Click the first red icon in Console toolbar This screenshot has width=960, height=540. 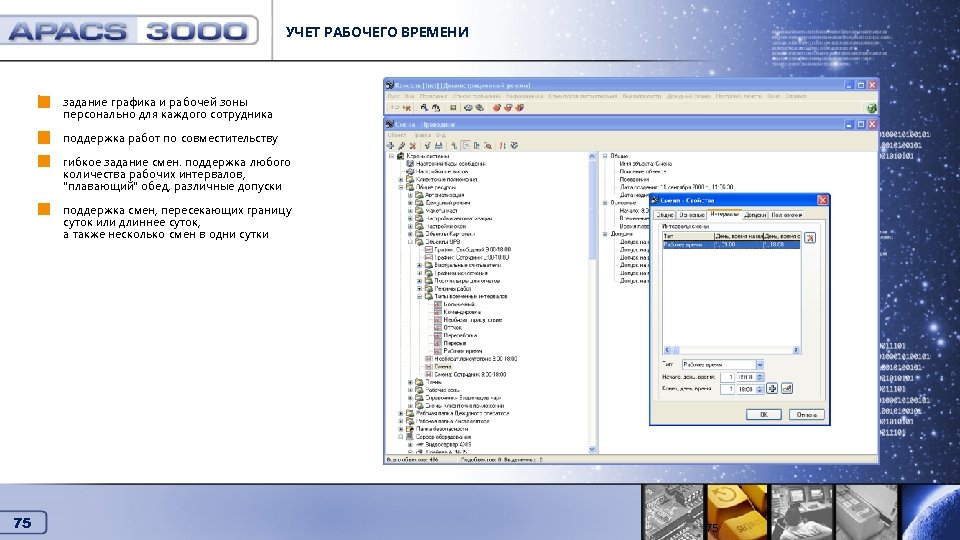[497, 108]
